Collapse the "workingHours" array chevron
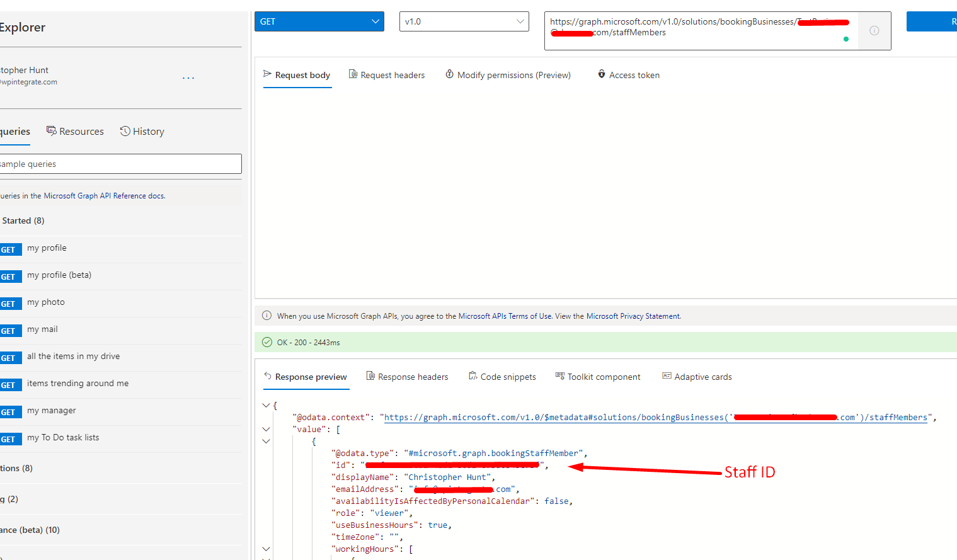The height and width of the screenshot is (560, 957). point(266,549)
